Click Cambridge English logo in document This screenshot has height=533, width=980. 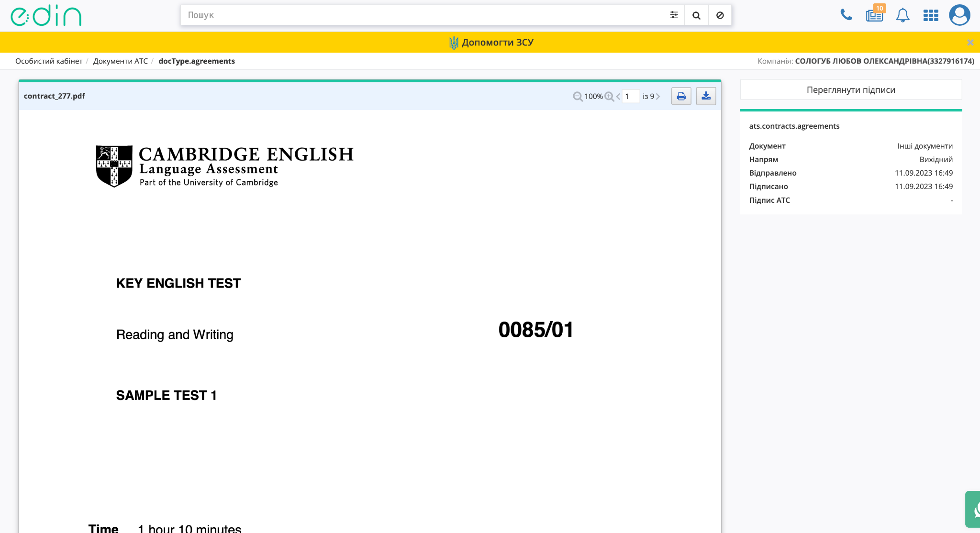click(x=224, y=166)
